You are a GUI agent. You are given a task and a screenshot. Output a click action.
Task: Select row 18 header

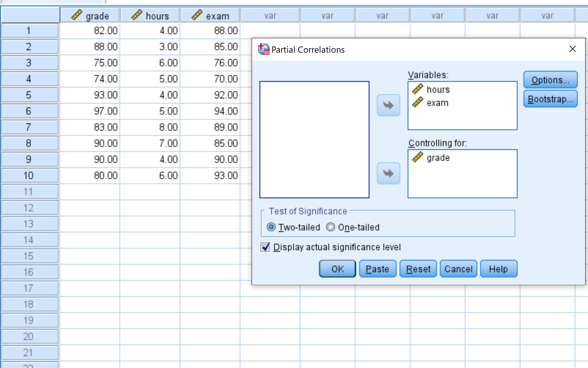coord(30,304)
